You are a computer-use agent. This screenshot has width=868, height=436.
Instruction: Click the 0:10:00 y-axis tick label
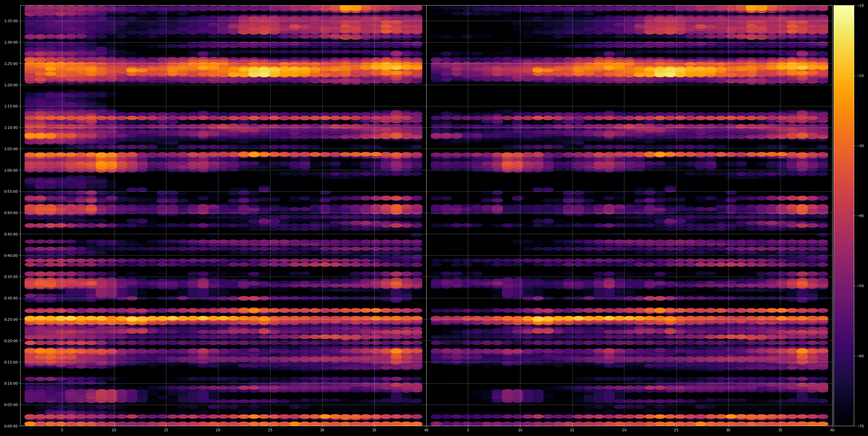[x=11, y=383]
